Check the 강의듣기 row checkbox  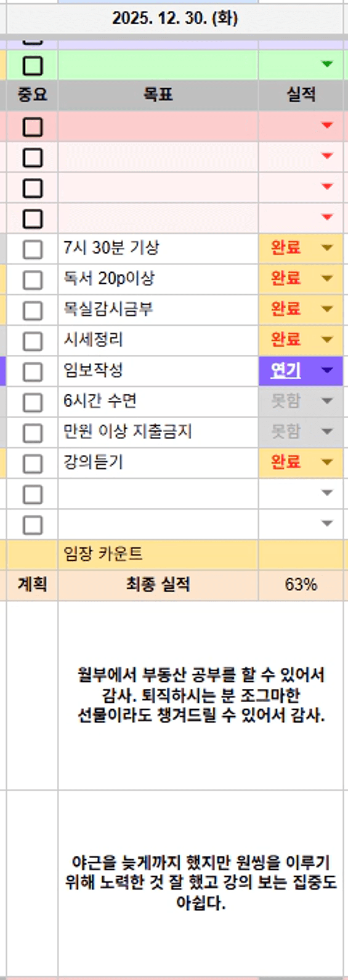tap(32, 463)
